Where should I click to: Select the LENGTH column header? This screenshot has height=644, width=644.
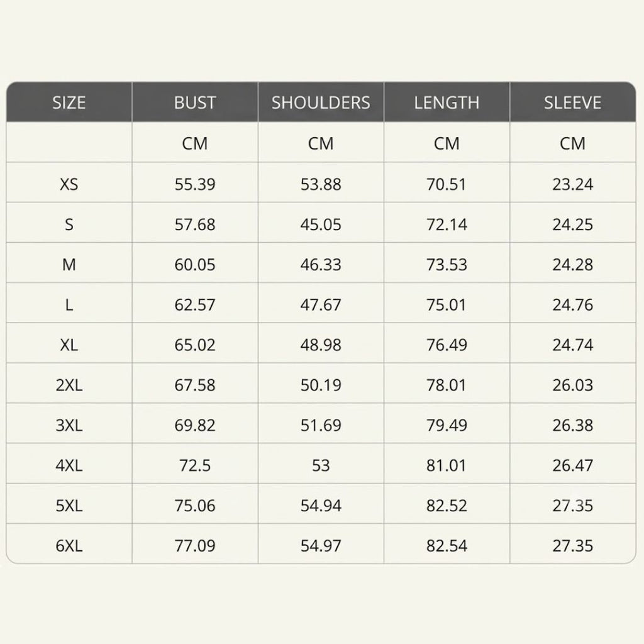click(447, 103)
